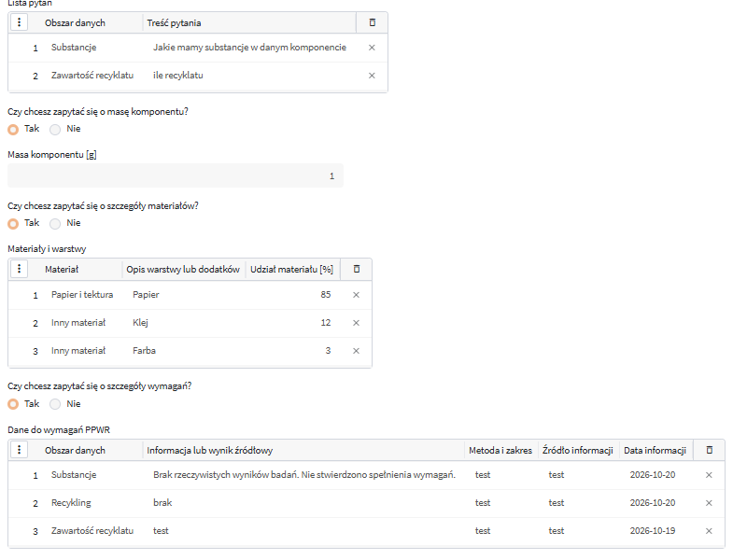Viewport: 747px width, 560px height.
Task: Open the three-dot menu of Lista pytań table
Action: (19, 22)
